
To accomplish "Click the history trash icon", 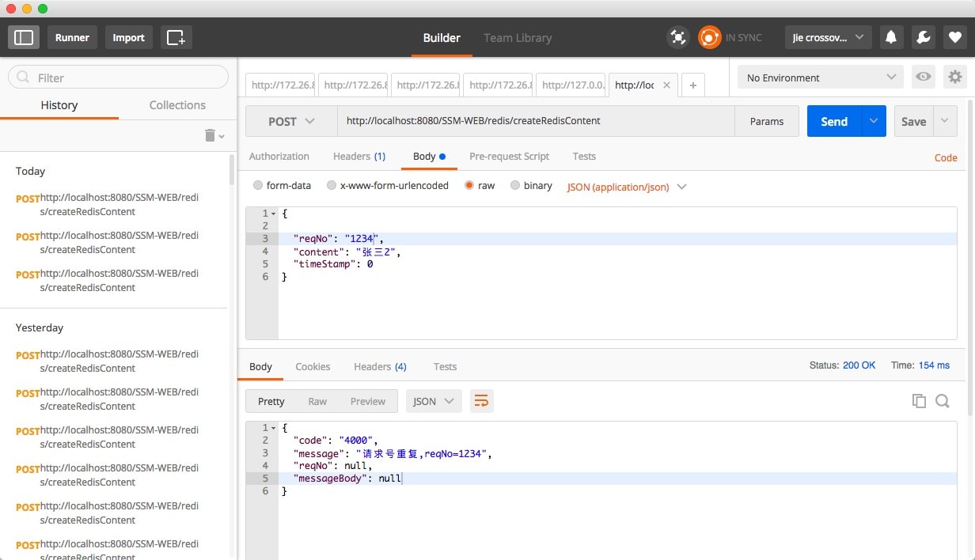I will click(x=211, y=135).
